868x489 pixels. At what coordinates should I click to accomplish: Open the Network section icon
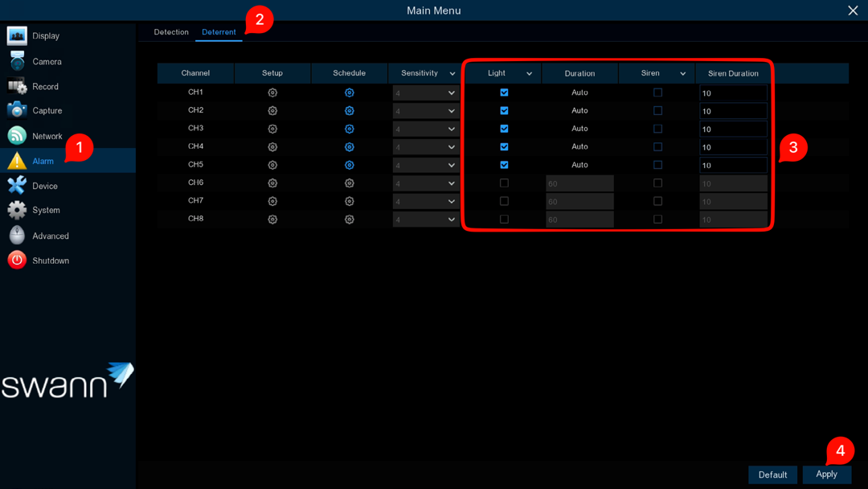tap(17, 136)
